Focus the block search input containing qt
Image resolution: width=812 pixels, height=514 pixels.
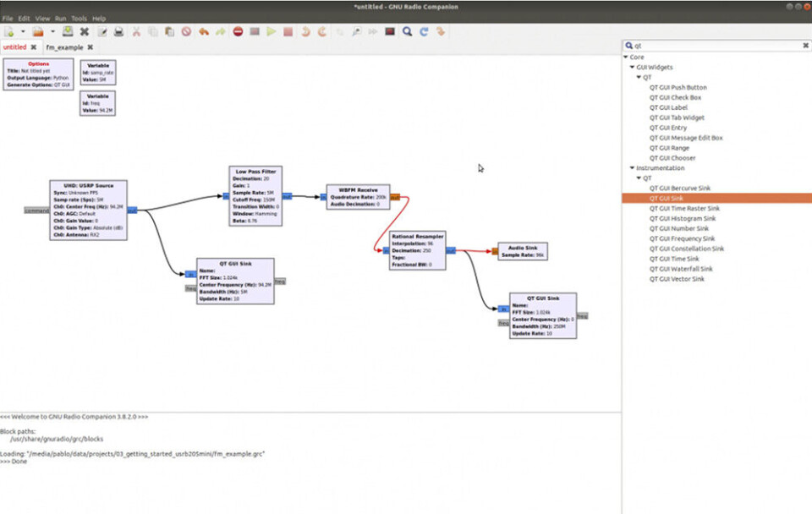(717, 46)
